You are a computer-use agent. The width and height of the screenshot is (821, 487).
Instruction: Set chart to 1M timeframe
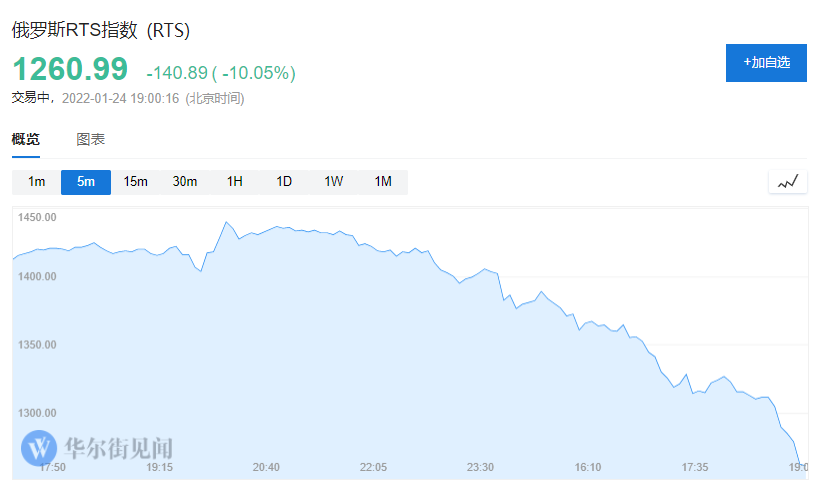(383, 182)
